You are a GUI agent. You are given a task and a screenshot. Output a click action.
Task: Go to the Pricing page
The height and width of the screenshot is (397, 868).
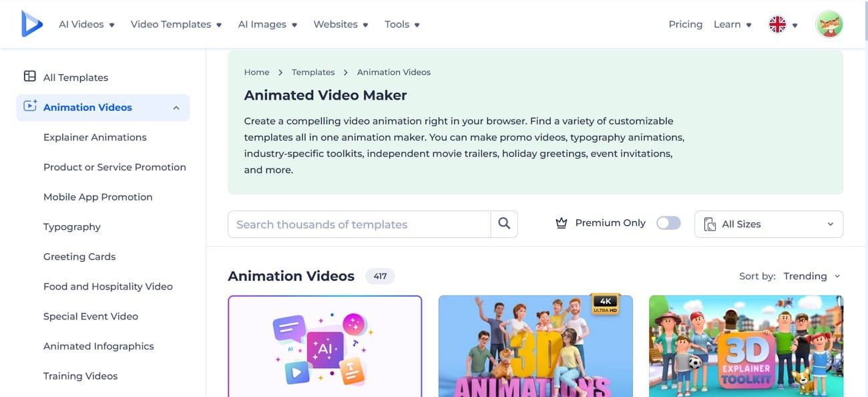[685, 24]
